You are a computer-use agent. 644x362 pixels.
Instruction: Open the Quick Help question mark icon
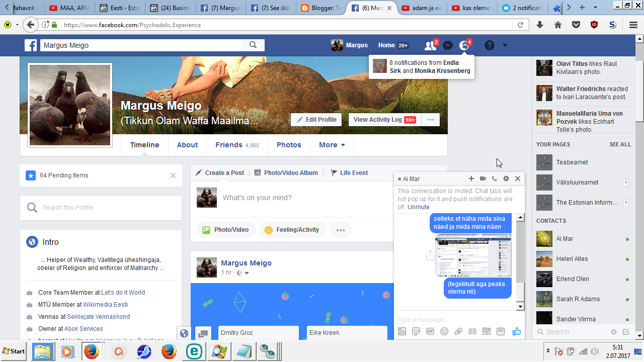[489, 46]
